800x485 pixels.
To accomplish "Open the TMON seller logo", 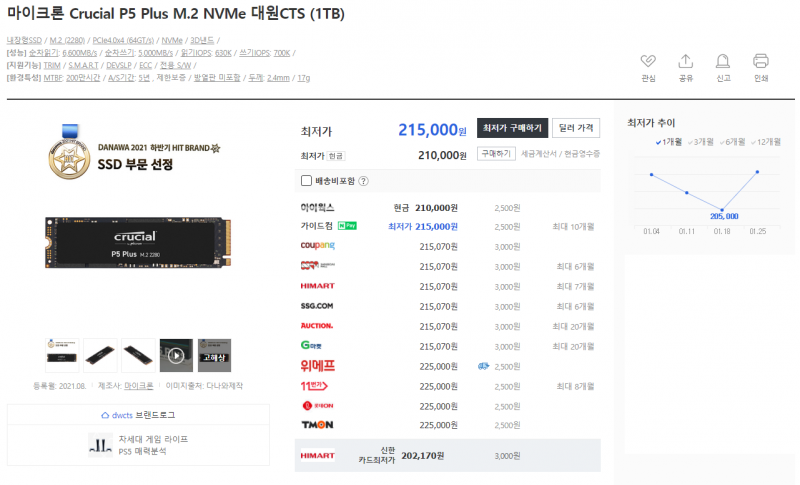I will (x=317, y=425).
